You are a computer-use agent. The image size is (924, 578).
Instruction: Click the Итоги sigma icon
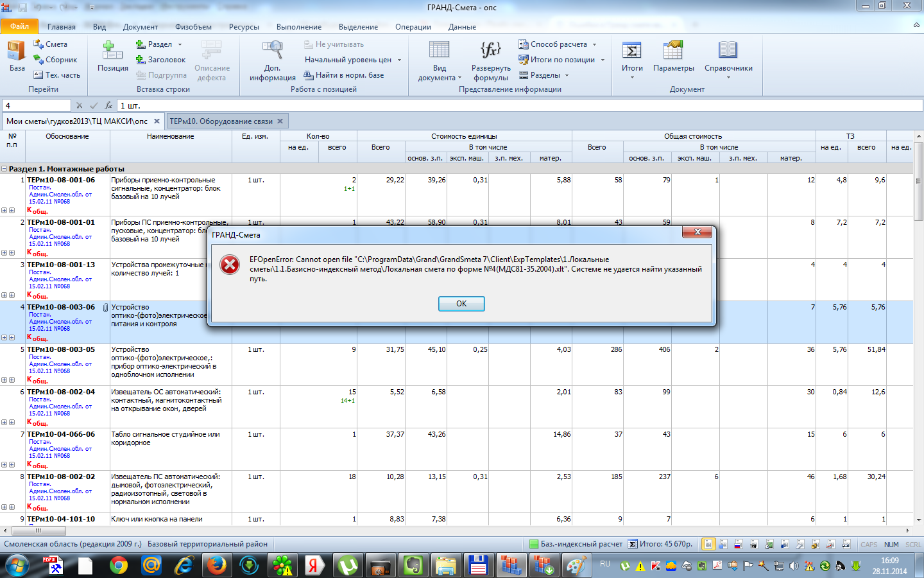631,51
